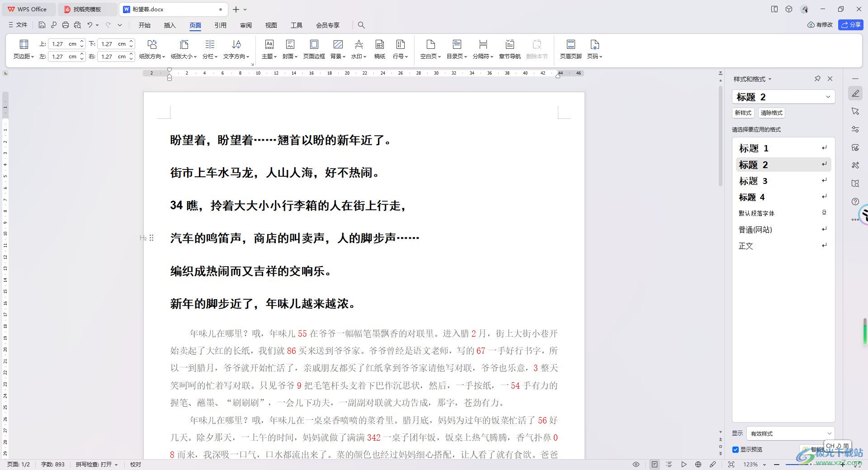This screenshot has width=868, height=470.
Task: Apply 标题 1 style
Action: 783,148
